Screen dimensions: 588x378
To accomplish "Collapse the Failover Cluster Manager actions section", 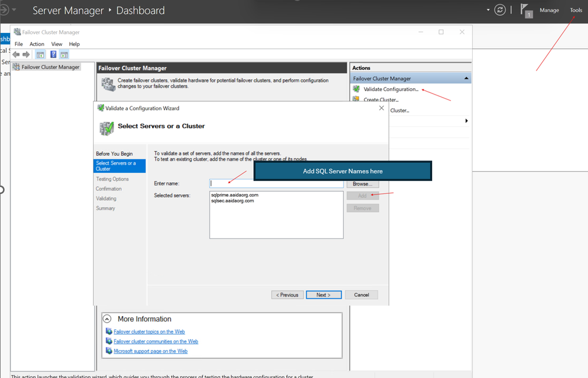I will click(x=466, y=78).
